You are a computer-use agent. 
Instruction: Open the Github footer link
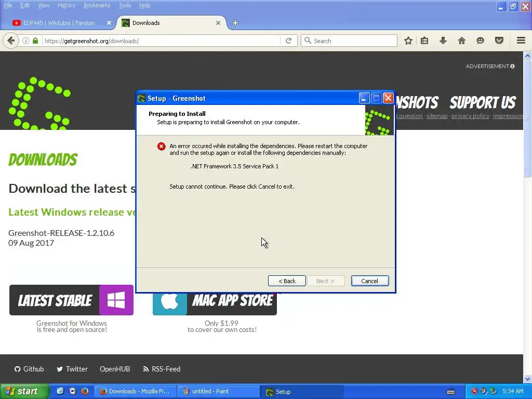click(x=29, y=369)
